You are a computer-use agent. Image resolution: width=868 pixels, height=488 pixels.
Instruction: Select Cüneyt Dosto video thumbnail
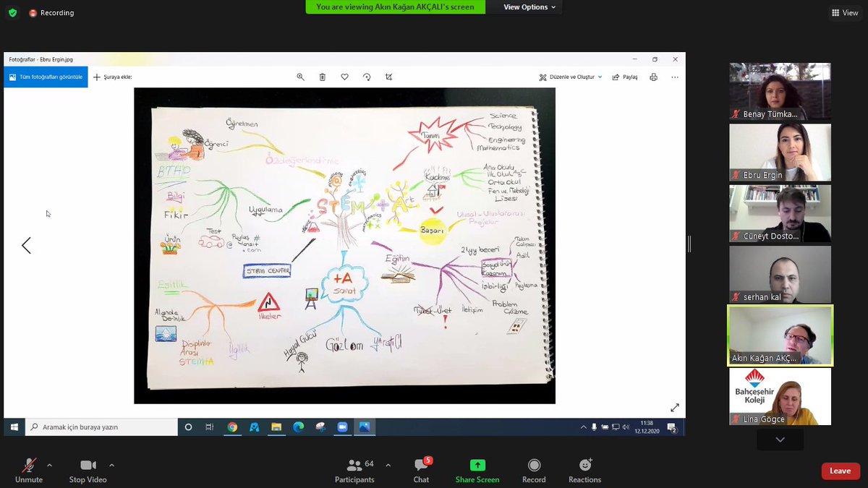780,213
